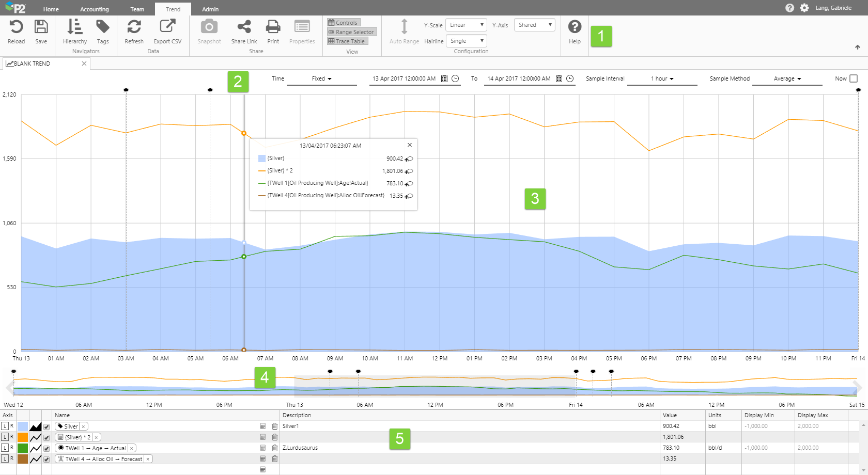Screen dimensions: 868x475
Task: Toggle the Trace Table view option
Action: point(347,41)
